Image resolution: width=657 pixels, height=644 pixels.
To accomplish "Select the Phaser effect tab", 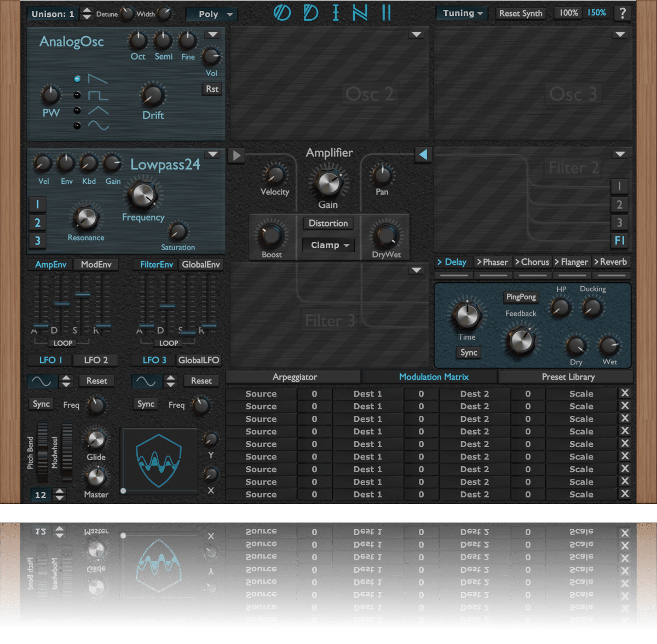I will [x=492, y=262].
